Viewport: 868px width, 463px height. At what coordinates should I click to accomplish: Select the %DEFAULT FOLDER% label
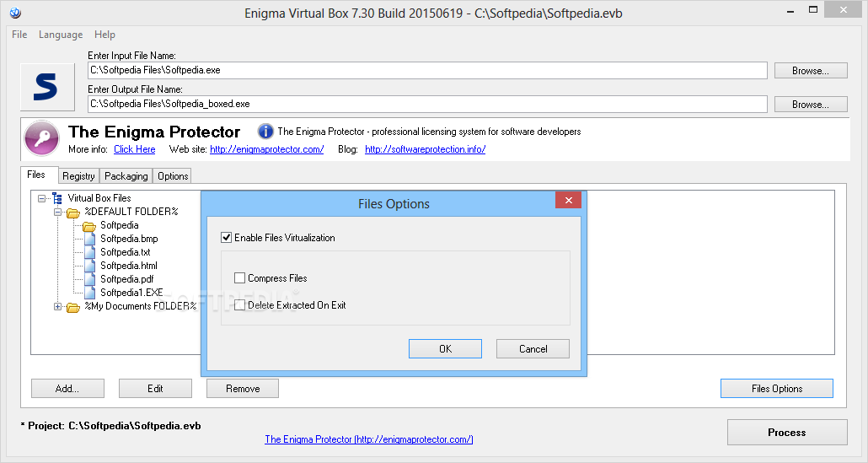tap(131, 212)
